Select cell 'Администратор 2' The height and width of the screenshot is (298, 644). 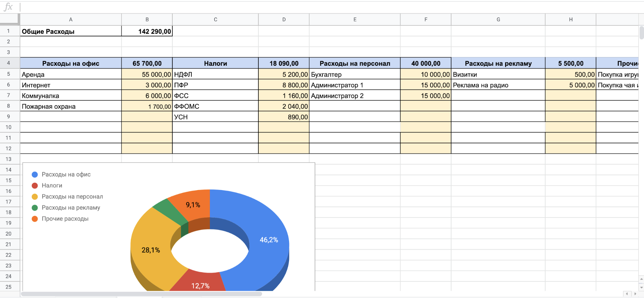click(355, 95)
